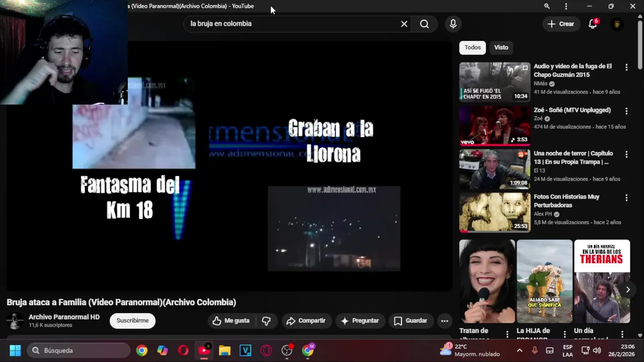This screenshot has height=362, width=644.
Task: Dislike the video with thumbs down
Action: coord(266,321)
